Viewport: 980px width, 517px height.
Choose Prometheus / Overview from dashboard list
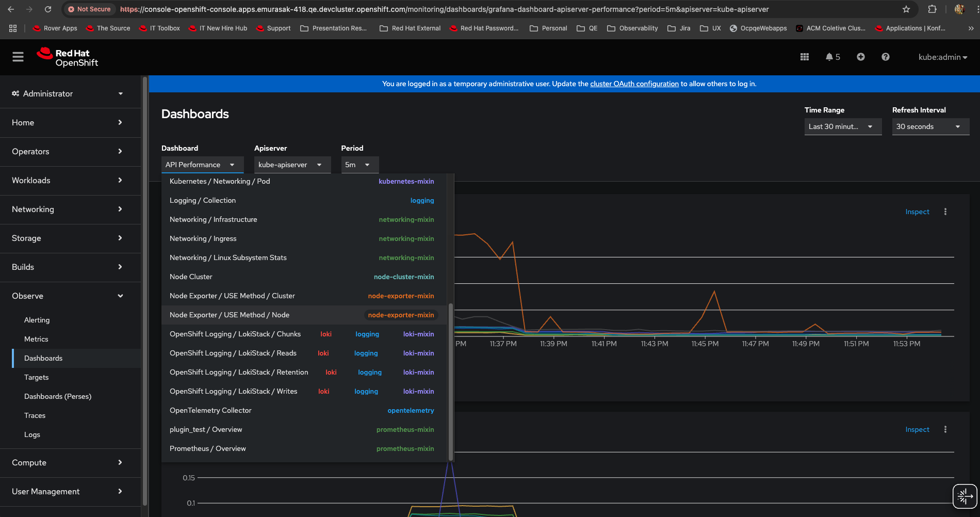(x=208, y=449)
